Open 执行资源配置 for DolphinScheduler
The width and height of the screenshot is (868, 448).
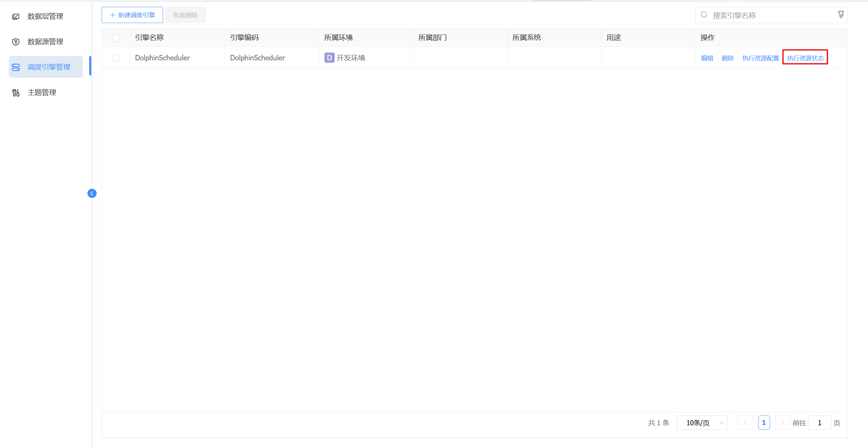(x=760, y=58)
